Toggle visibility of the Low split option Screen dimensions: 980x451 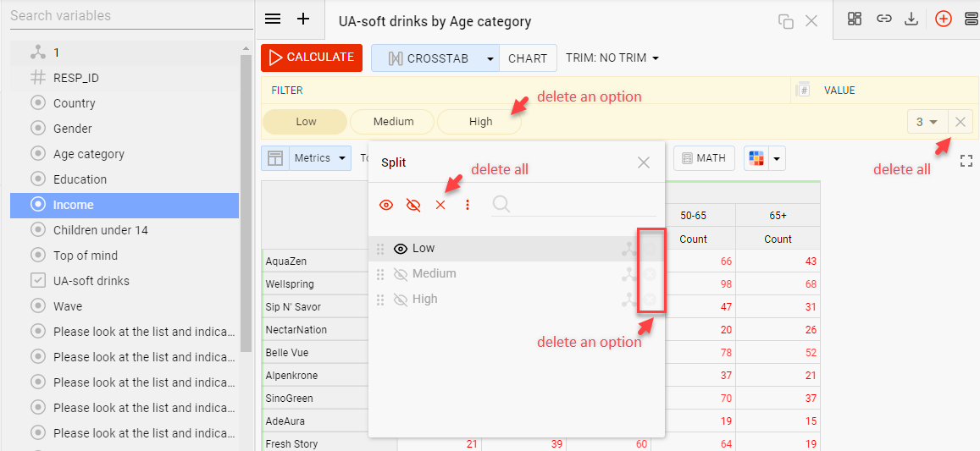pos(401,249)
